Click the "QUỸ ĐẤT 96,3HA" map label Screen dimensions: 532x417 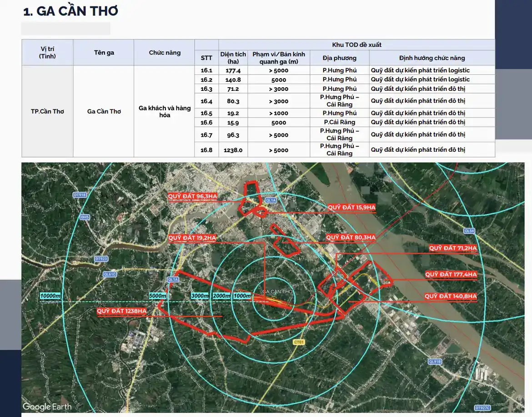[192, 196]
